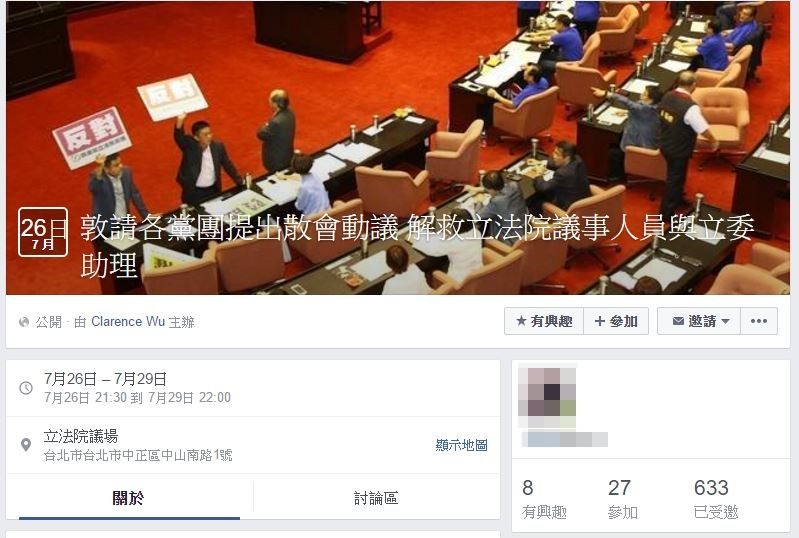
Task: Select the 關於 tab
Action: tap(129, 498)
